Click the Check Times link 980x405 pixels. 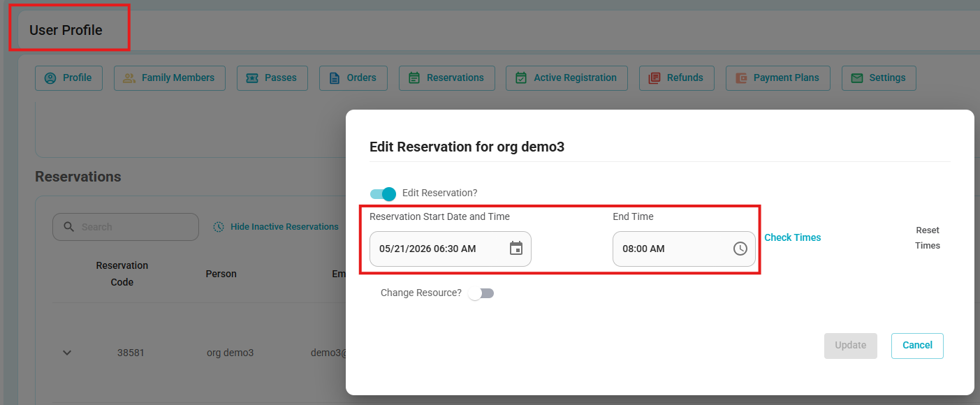click(x=793, y=237)
